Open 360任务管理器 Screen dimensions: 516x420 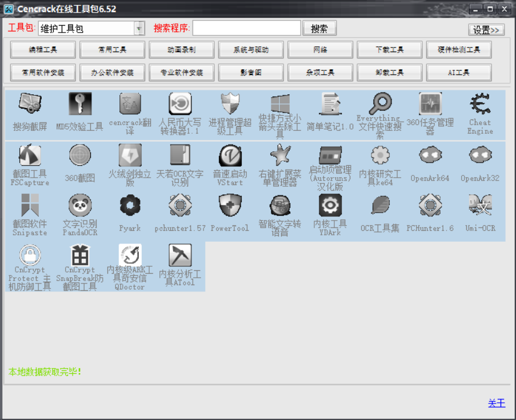click(430, 114)
